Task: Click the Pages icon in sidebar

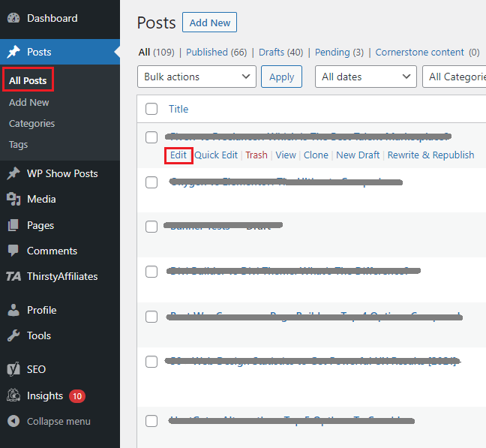Action: click(13, 225)
